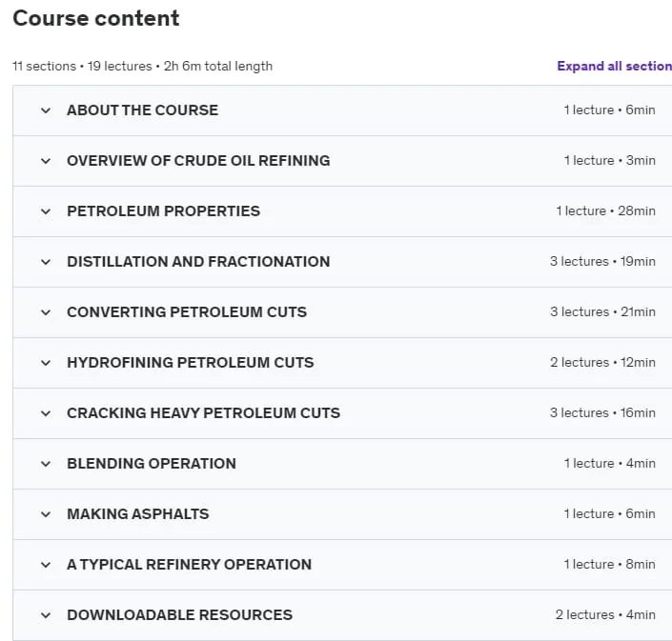Click '1 lecture • 28min' summary text
Image resolution: width=672 pixels, height=641 pixels.
(x=605, y=210)
